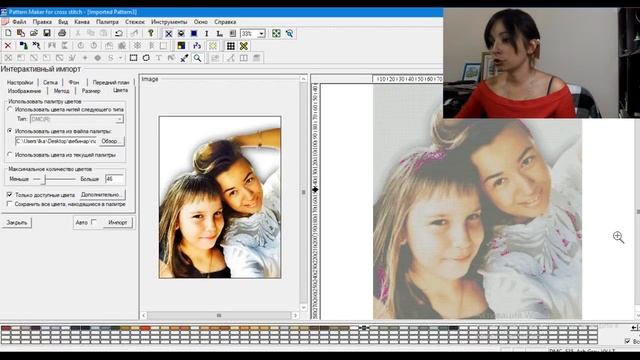640x360 pixels.
Task: Select the full cross stitch view icon
Action: click(x=168, y=33)
